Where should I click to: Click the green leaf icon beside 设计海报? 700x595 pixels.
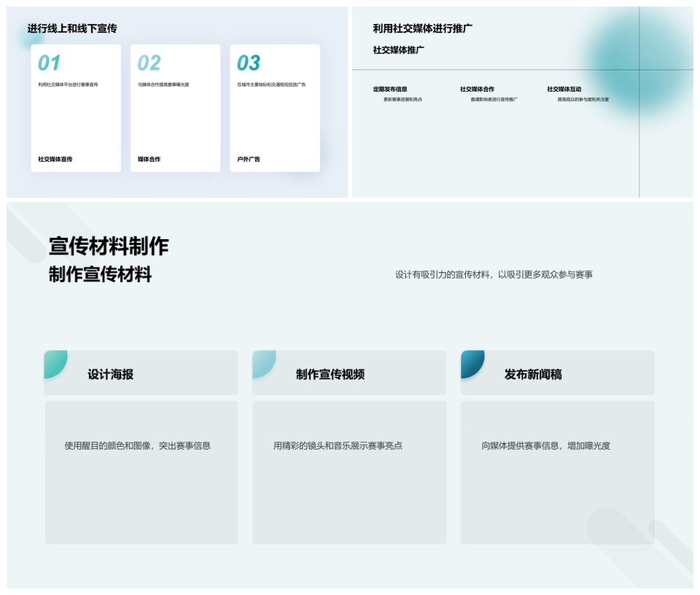point(55,362)
